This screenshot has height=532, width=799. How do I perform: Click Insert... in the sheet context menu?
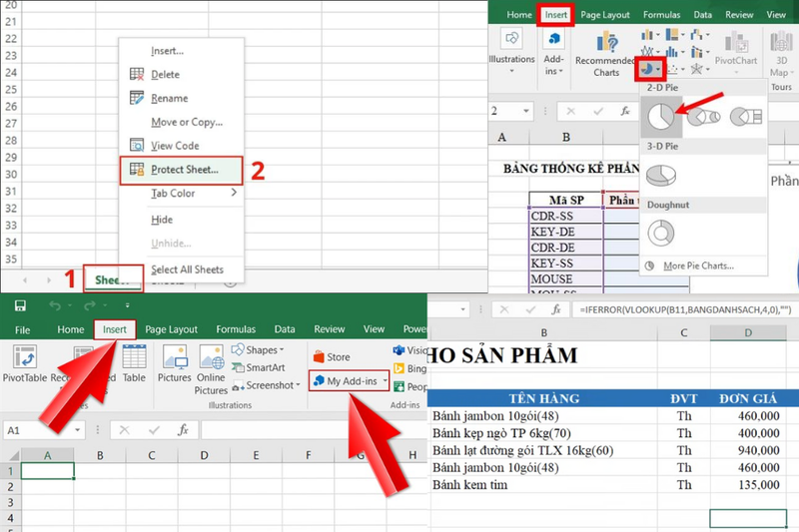167,51
